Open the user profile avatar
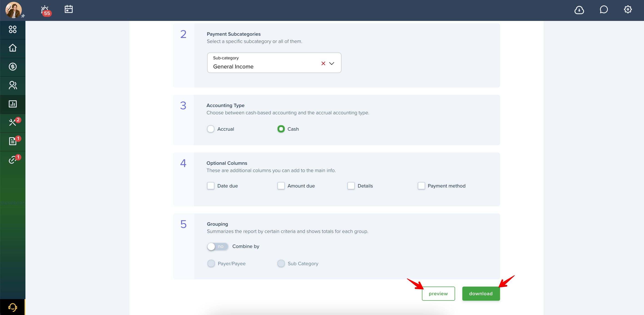This screenshot has height=315, width=644. point(13,10)
